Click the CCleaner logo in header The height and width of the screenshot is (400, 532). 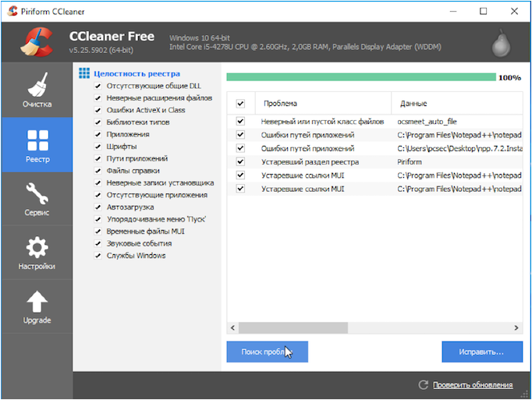(x=37, y=42)
